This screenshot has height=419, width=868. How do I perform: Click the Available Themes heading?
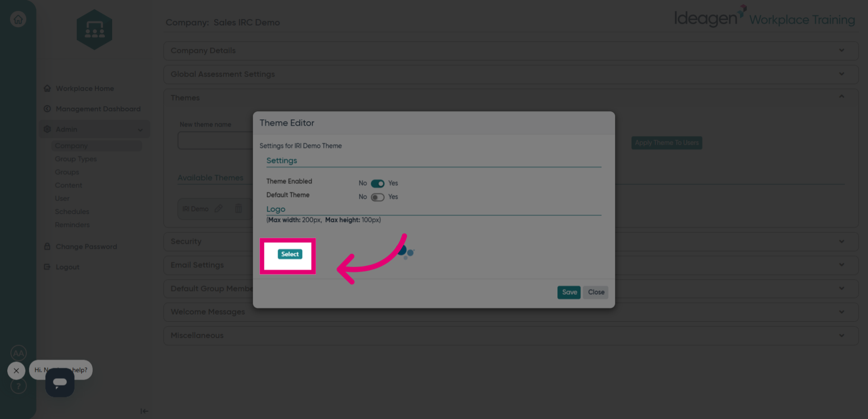pyautogui.click(x=210, y=178)
